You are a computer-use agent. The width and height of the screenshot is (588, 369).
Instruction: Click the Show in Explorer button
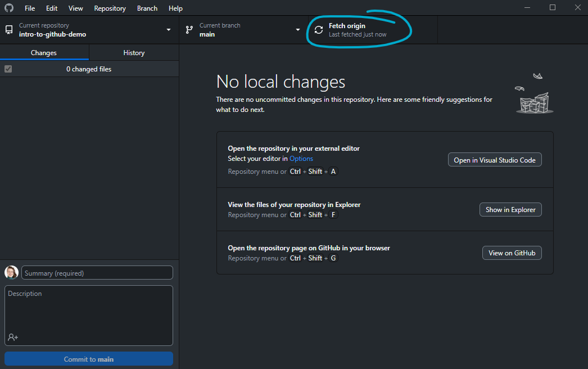click(510, 210)
